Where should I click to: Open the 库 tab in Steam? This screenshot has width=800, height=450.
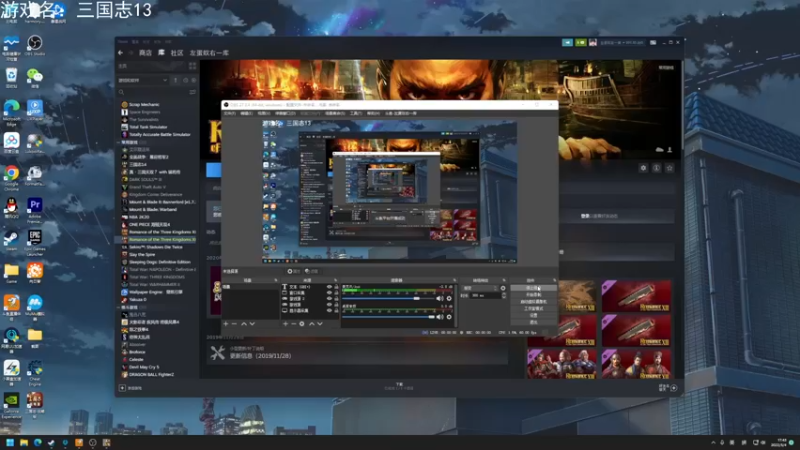[x=161, y=53]
